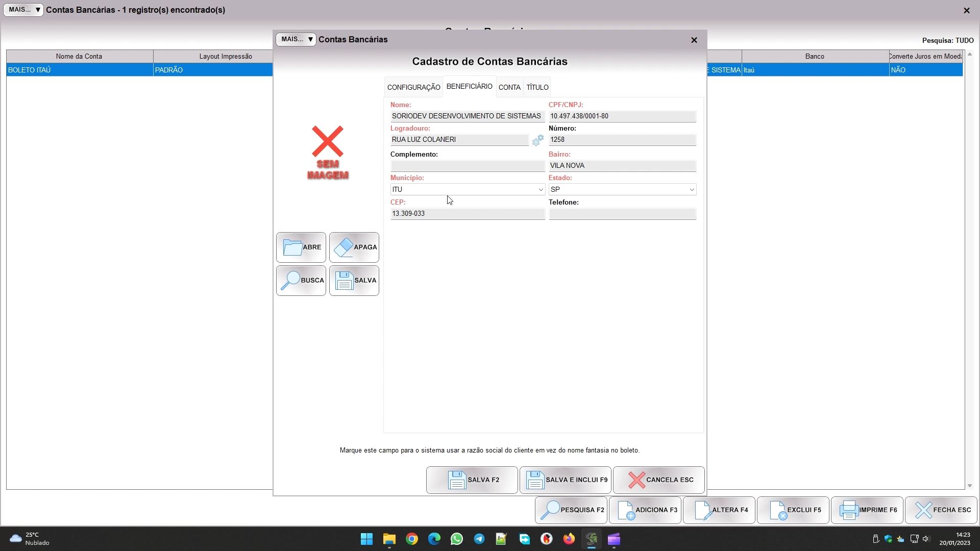Click the ADICIONA F3 button
This screenshot has height=551, width=980.
point(645,510)
